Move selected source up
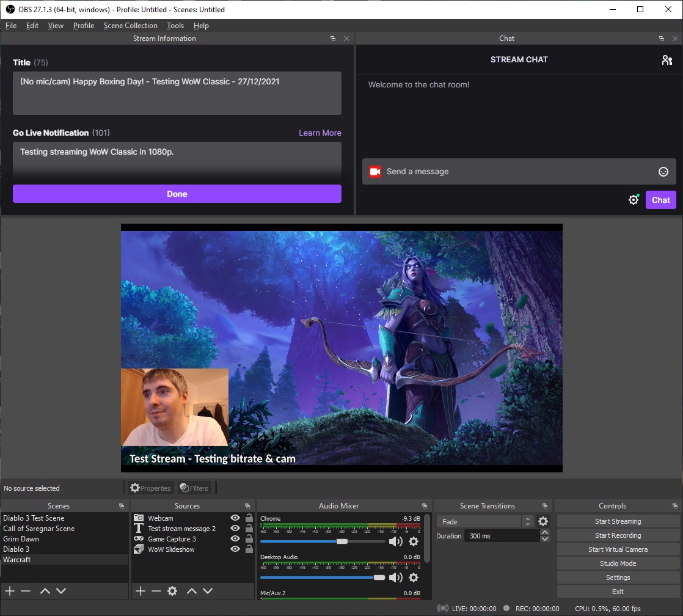Viewport: 683px width, 616px height. tap(192, 591)
